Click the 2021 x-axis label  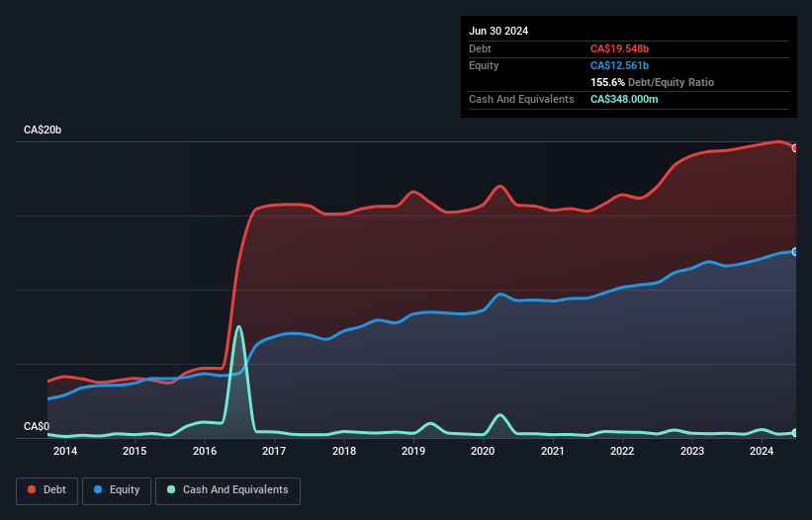pos(553,451)
